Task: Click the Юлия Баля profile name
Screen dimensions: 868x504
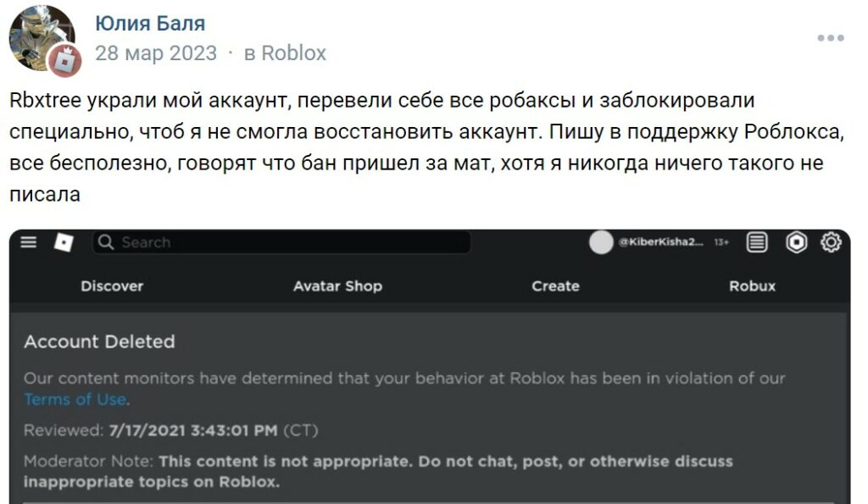Action: [x=148, y=23]
